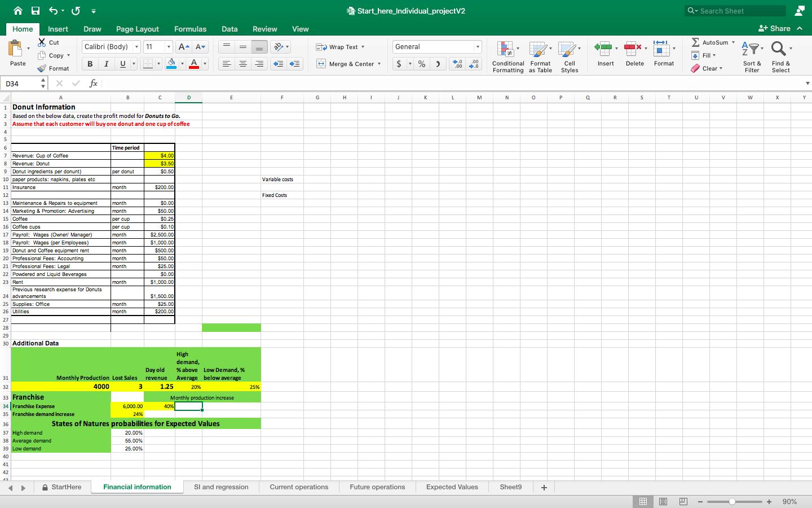This screenshot has width=812, height=508.
Task: Toggle Wrap Text
Action: (x=339, y=47)
